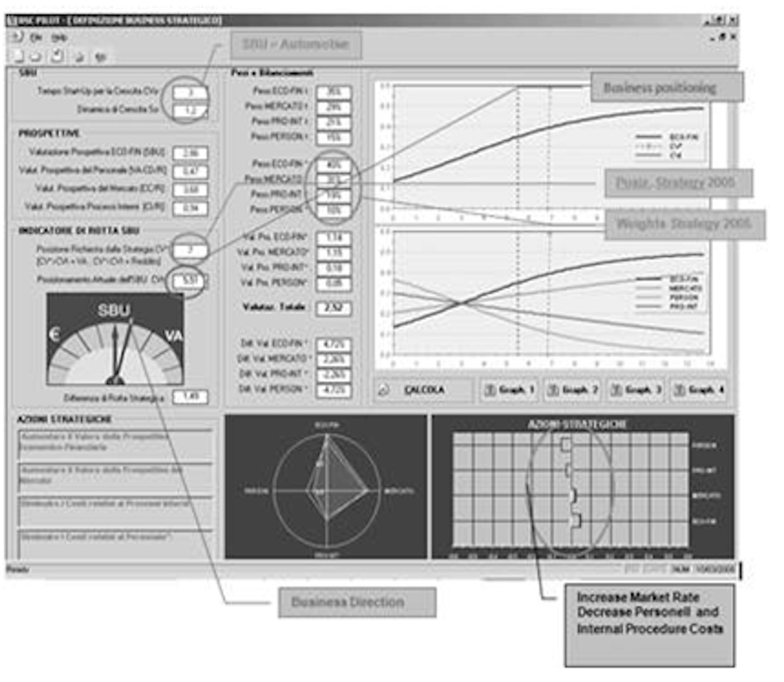784x682 pixels.
Task: Click the Posizione Richiesta dalla Strategia field
Action: 190,250
